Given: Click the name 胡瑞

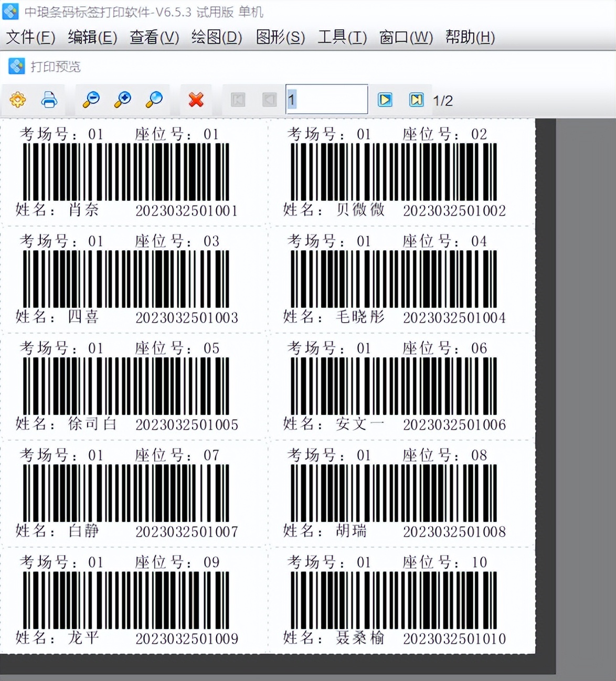Looking at the screenshot, I should pos(351,531).
